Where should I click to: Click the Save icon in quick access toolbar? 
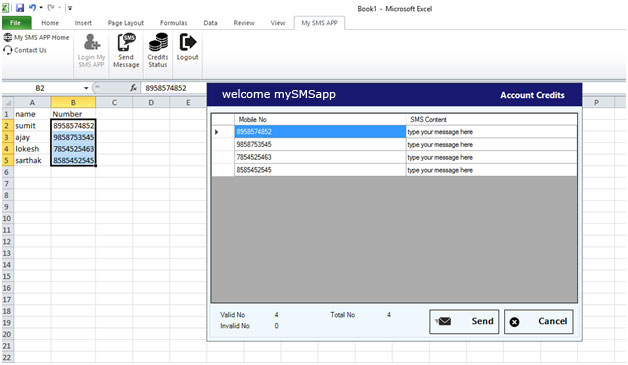coord(20,7)
